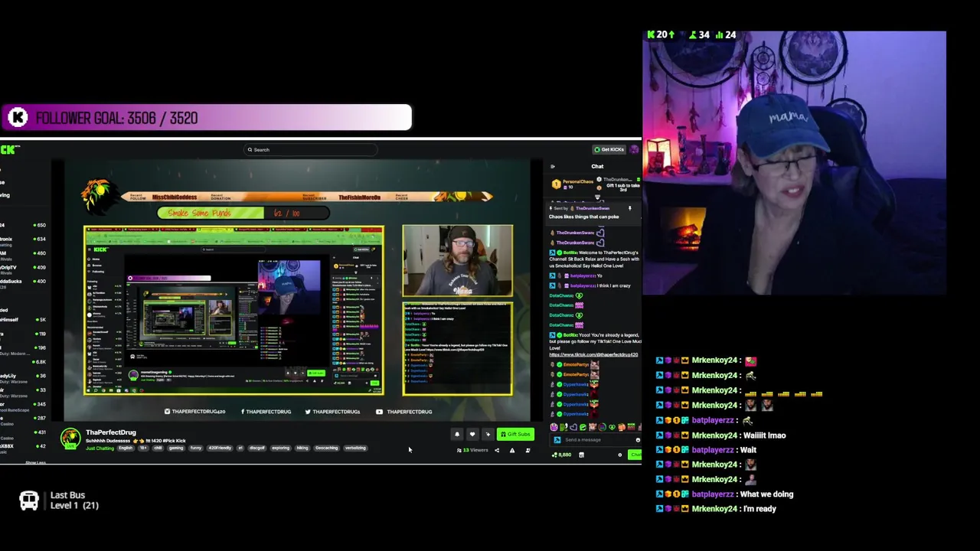980x551 pixels.
Task: Collapse the chat panel arrow icon
Action: pyautogui.click(x=553, y=166)
